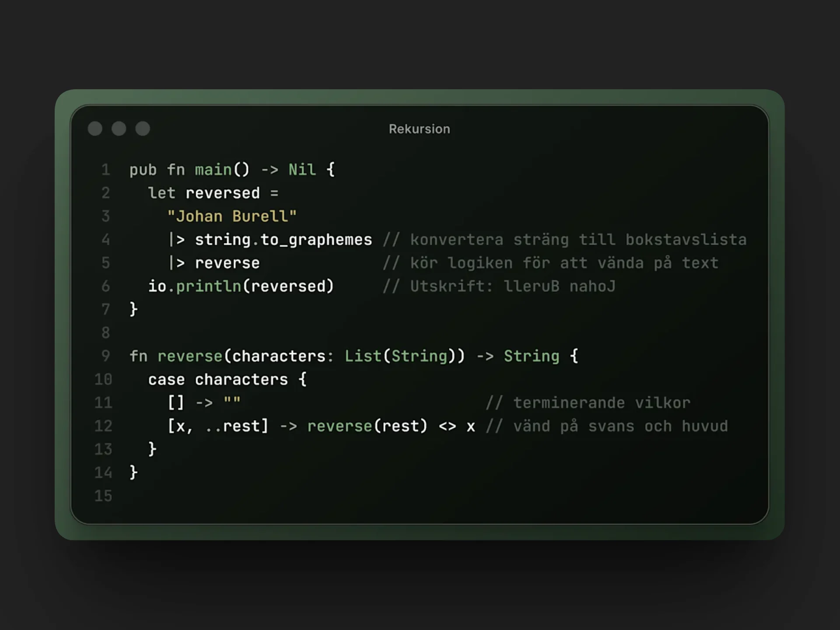Click the 'characters' parameter on line 9

coord(279,356)
